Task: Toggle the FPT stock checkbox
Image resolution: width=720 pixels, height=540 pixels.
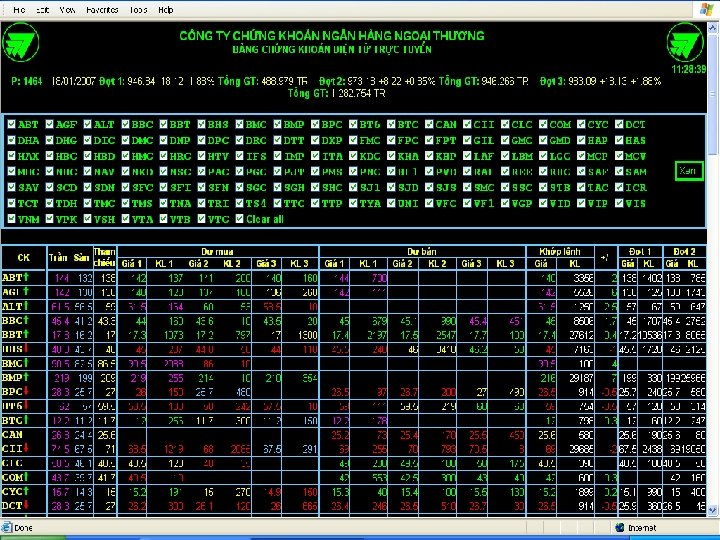Action: 429,140
